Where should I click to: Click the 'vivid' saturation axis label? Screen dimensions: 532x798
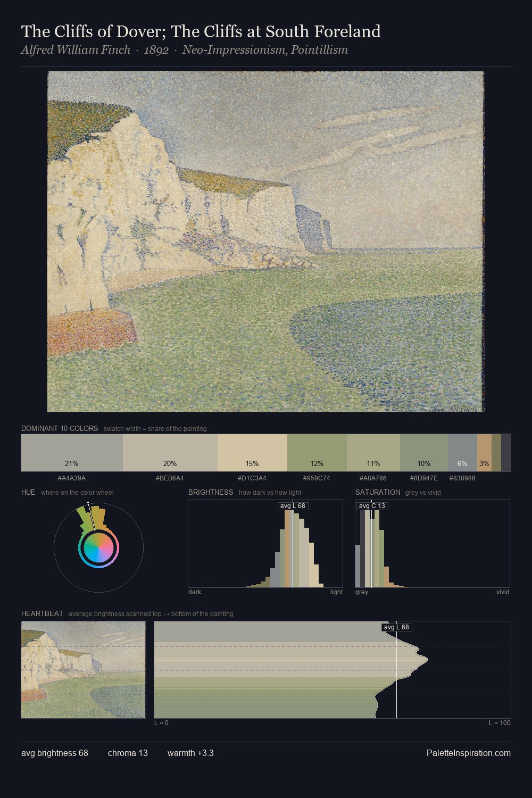click(503, 592)
